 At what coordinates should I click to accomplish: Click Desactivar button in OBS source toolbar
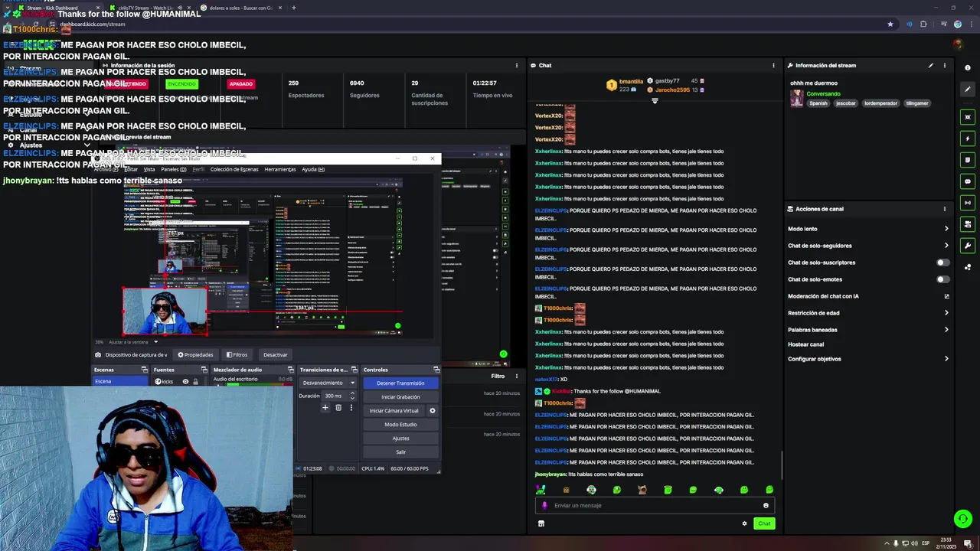[276, 355]
